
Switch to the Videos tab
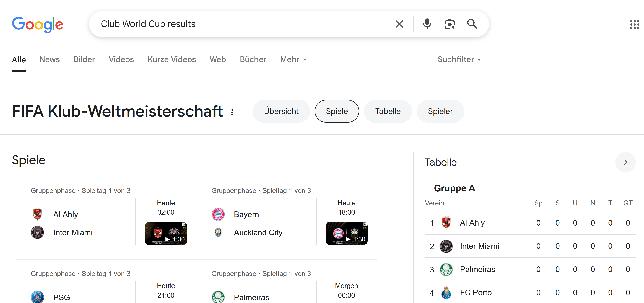(121, 59)
